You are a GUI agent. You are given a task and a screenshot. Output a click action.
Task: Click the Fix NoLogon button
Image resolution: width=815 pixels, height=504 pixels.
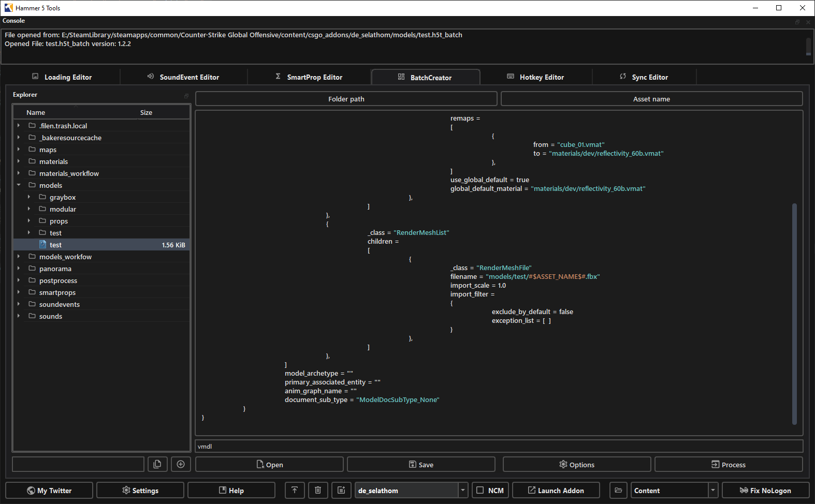766,490
